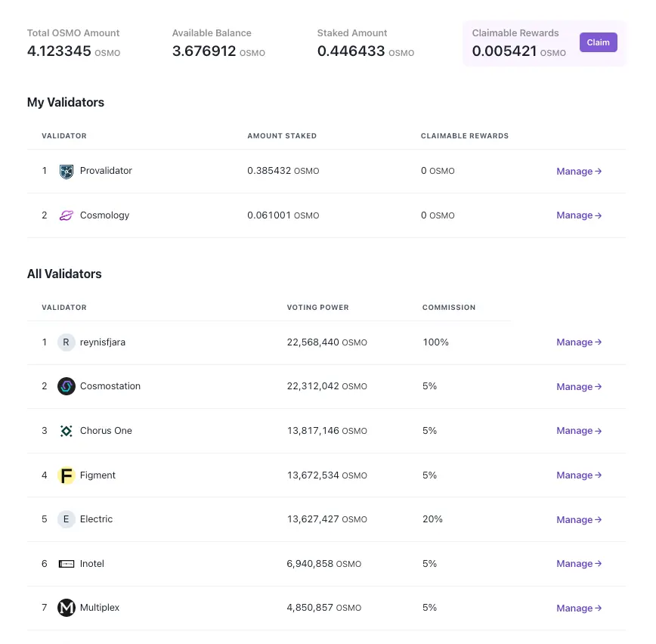Click the Multiplex M logo icon

coord(67,608)
